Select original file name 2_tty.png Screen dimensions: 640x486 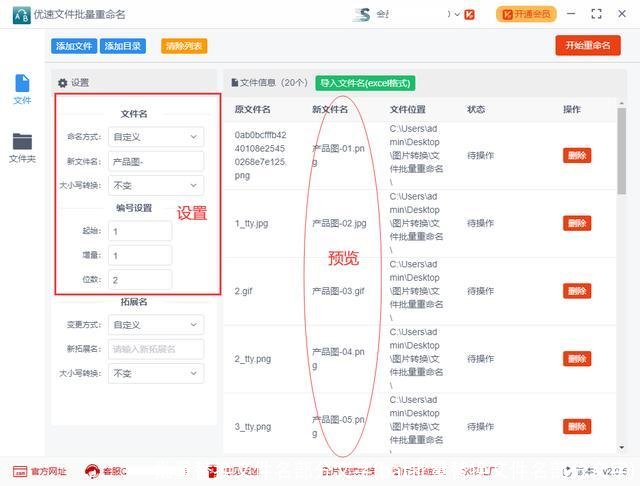point(253,359)
